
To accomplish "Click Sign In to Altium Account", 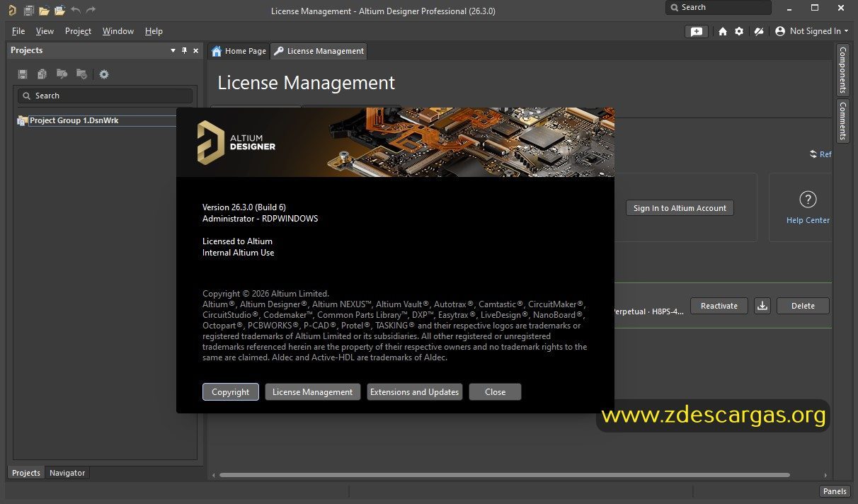I will coord(680,208).
